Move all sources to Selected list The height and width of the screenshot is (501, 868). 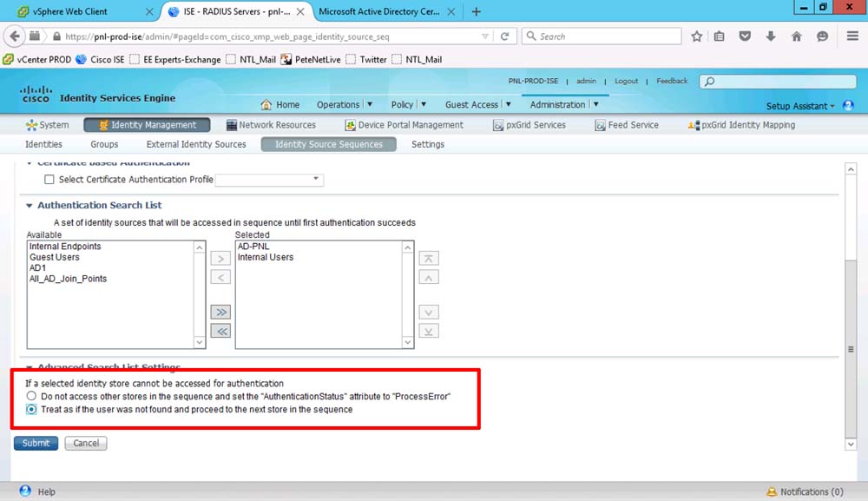220,313
